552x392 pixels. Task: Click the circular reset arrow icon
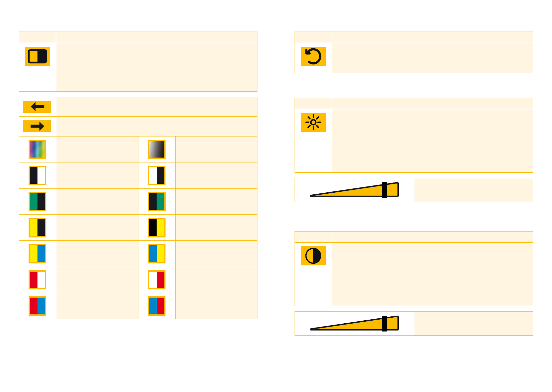coord(313,56)
